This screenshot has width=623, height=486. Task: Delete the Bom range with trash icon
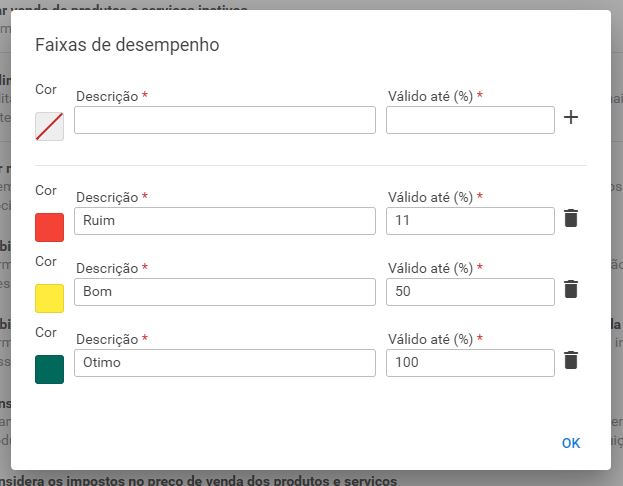571,289
